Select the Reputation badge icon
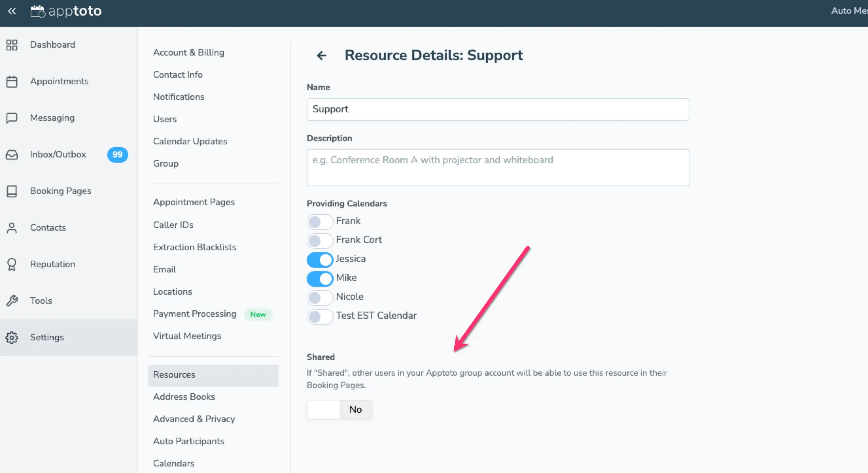This screenshot has width=868, height=473. point(12,264)
